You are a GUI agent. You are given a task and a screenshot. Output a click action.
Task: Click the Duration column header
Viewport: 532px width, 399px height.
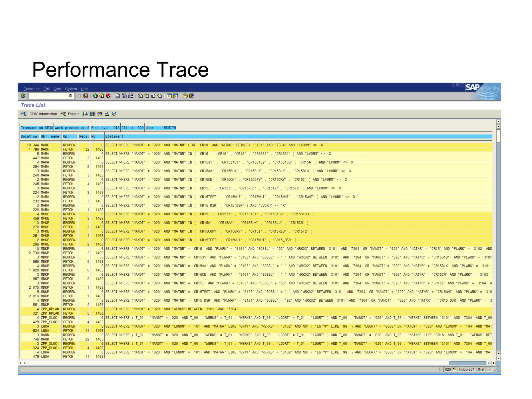[x=30, y=136]
